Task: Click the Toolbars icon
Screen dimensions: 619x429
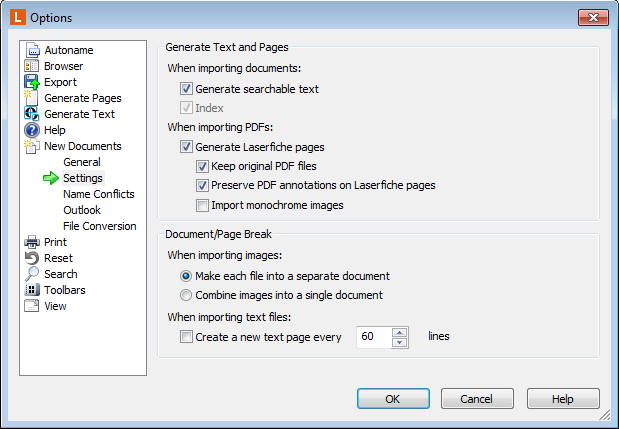Action: click(32, 290)
